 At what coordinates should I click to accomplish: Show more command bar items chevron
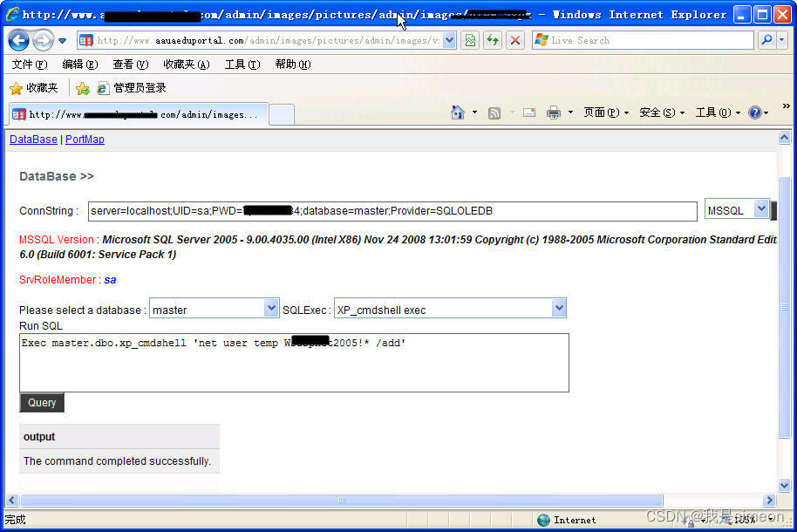coord(786,106)
